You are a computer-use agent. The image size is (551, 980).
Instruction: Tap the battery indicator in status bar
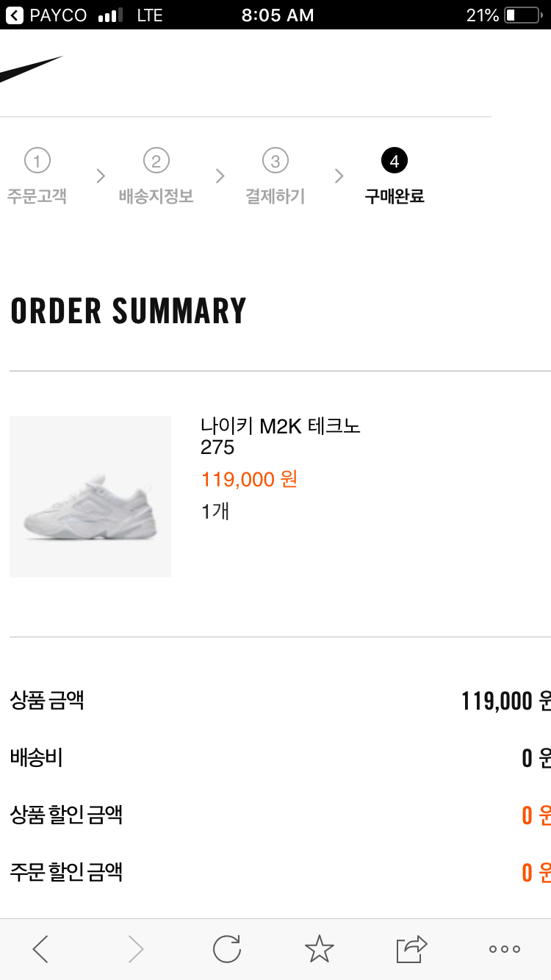(x=522, y=15)
